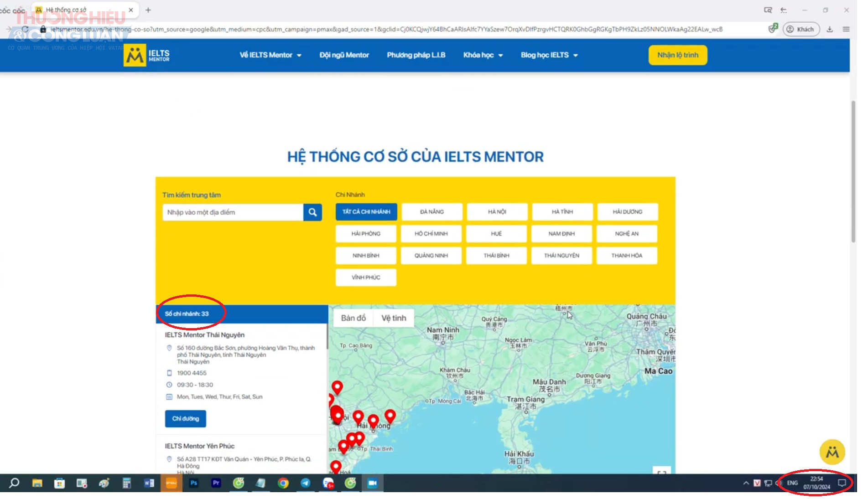The height and width of the screenshot is (499, 868).
Task: Open Premiere Pro from the taskbar
Action: click(x=216, y=483)
